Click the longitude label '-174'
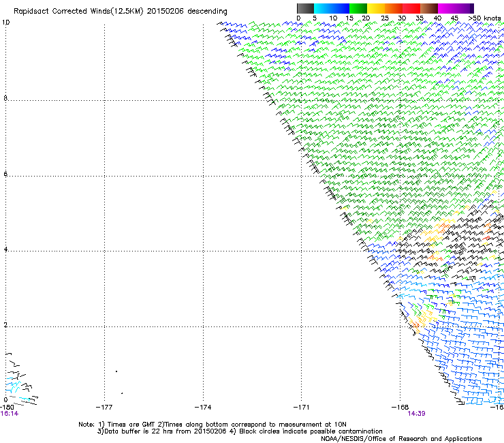The image size is (504, 443). 203,408
